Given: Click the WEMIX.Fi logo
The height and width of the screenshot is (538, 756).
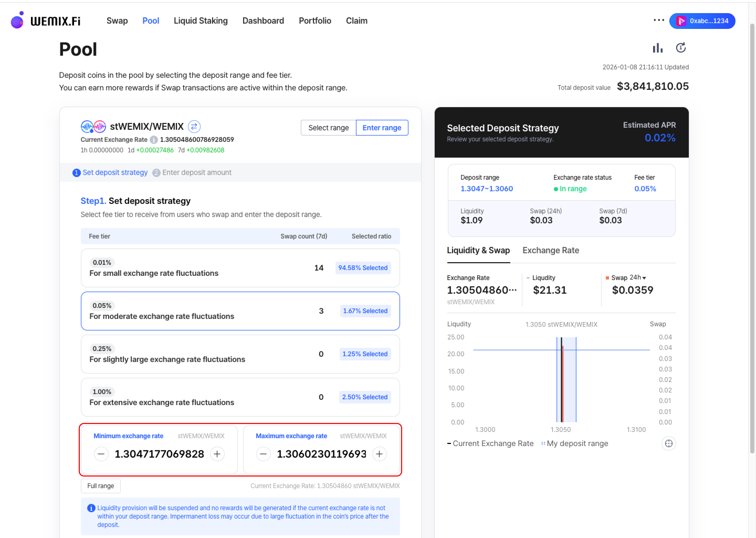Looking at the screenshot, I should click(46, 20).
